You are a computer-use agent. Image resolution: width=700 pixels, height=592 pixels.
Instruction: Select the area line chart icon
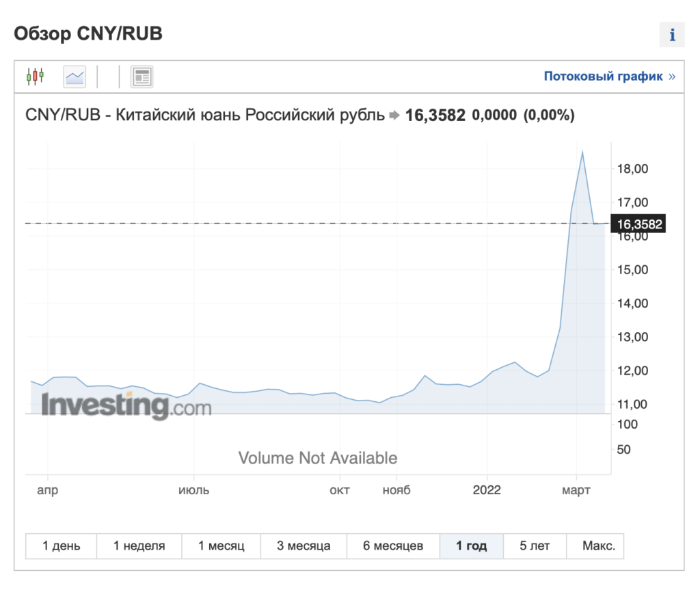click(x=75, y=77)
